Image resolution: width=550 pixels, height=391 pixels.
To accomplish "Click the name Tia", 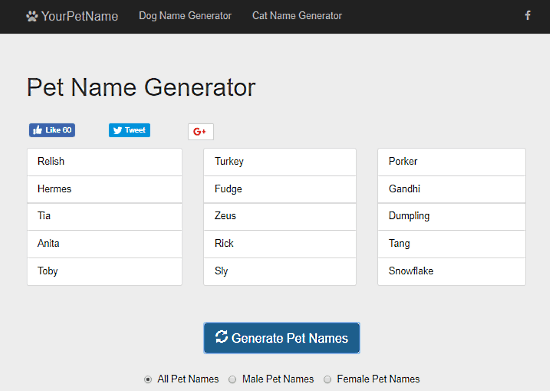I will (105, 216).
